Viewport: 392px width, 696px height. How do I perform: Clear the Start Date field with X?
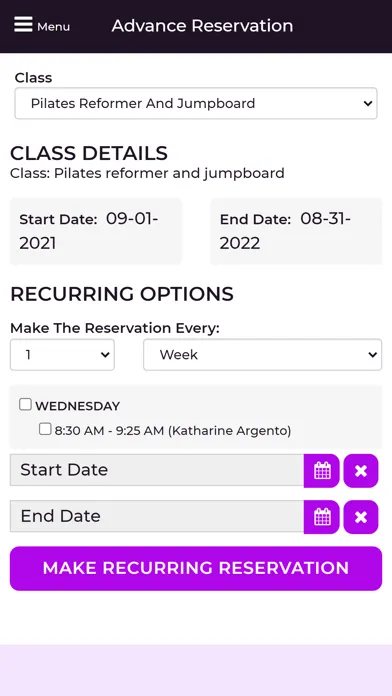tap(361, 471)
